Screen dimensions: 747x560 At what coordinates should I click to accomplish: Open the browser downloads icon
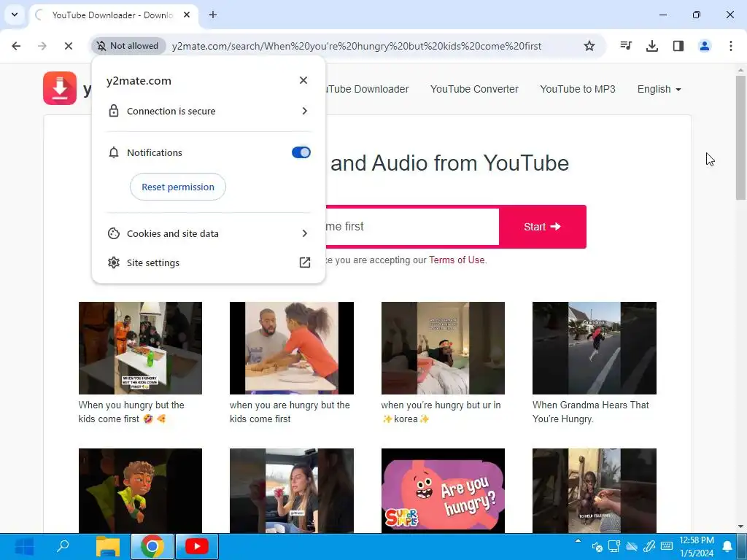[x=652, y=46]
